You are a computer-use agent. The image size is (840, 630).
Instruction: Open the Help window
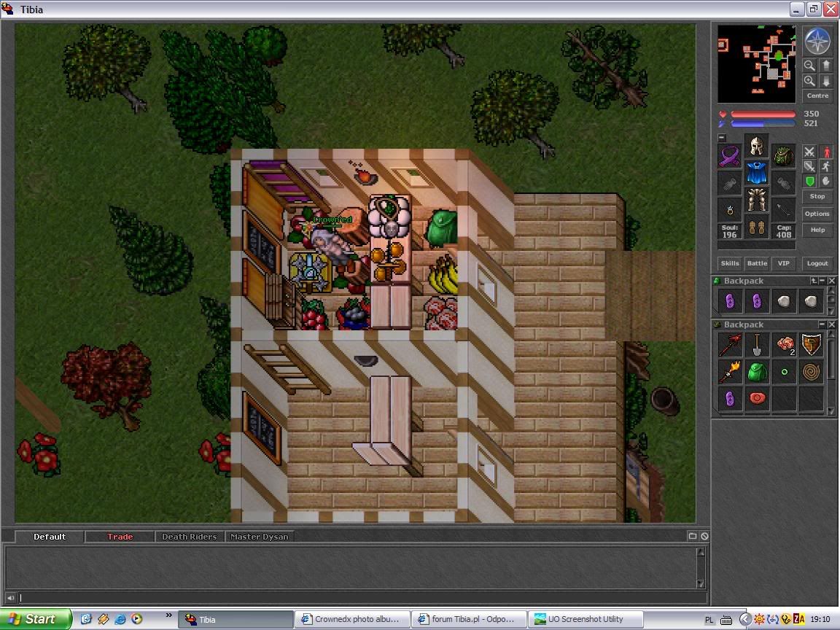tap(817, 230)
